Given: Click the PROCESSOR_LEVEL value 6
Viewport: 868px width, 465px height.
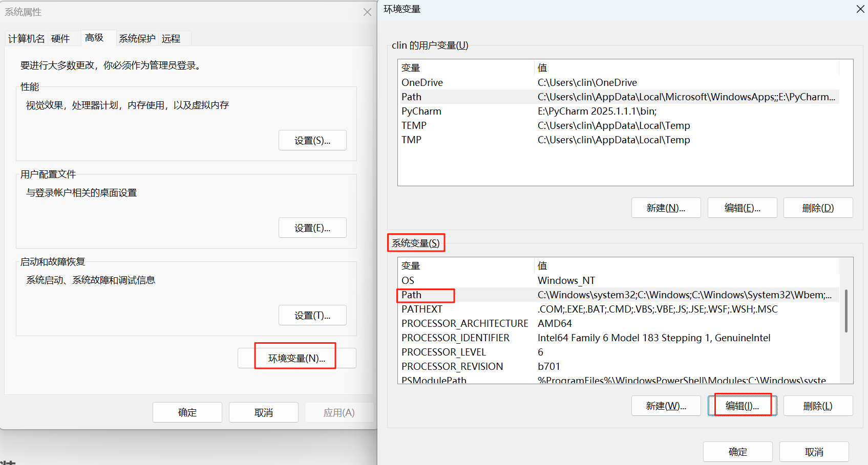Looking at the screenshot, I should point(540,352).
